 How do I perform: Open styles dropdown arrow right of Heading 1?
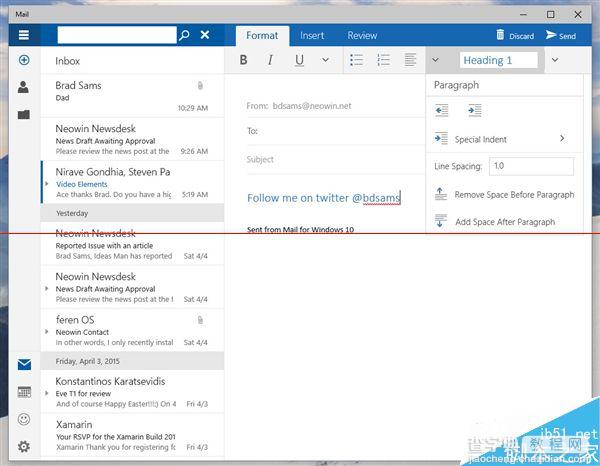coord(555,60)
